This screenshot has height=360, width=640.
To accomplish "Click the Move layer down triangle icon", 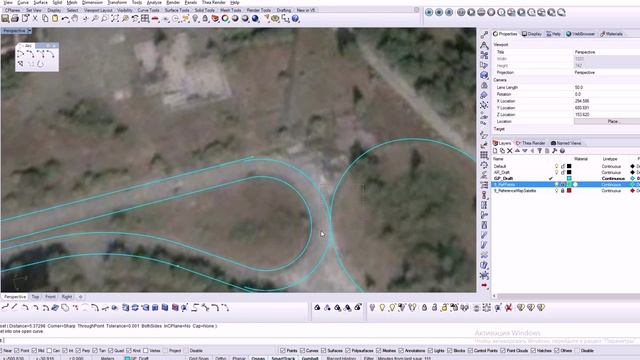I will click(524, 151).
